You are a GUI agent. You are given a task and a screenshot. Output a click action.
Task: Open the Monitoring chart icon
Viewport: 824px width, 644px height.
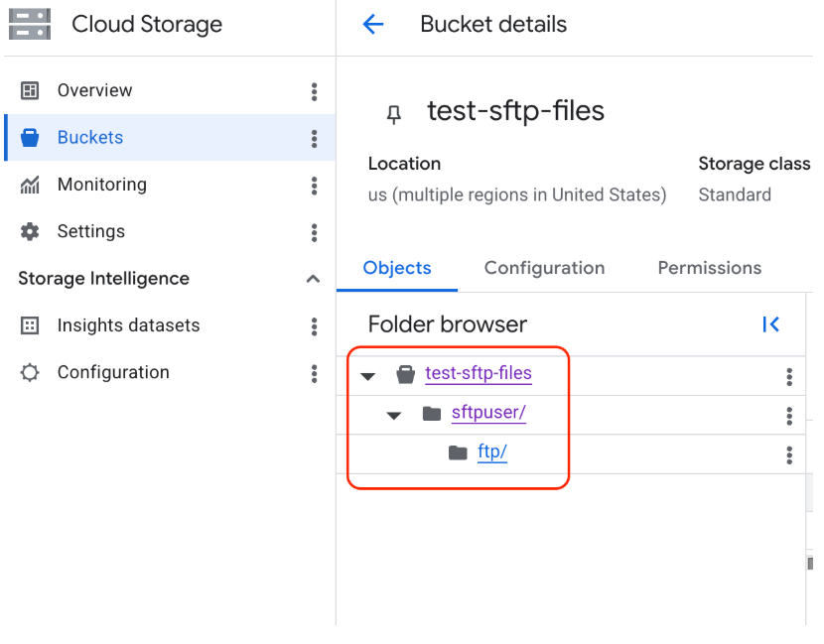click(x=30, y=185)
